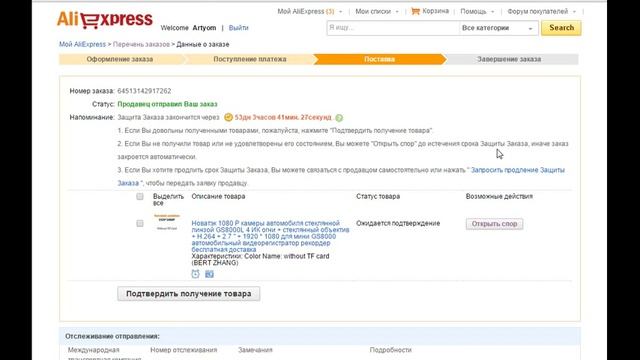Click the 'Возможные действия' column header
This screenshot has width=640, height=360.
click(499, 196)
